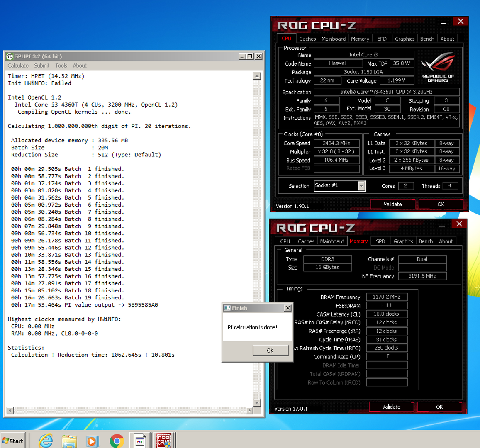Select Mainboard tab in lower CPU-Z window
Image resolution: width=480 pixels, height=448 pixels.
332,241
